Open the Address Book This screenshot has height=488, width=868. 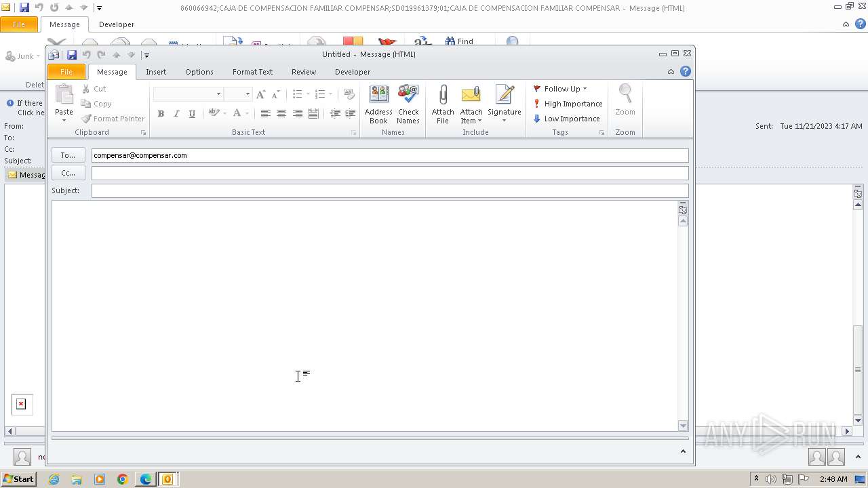(x=378, y=104)
